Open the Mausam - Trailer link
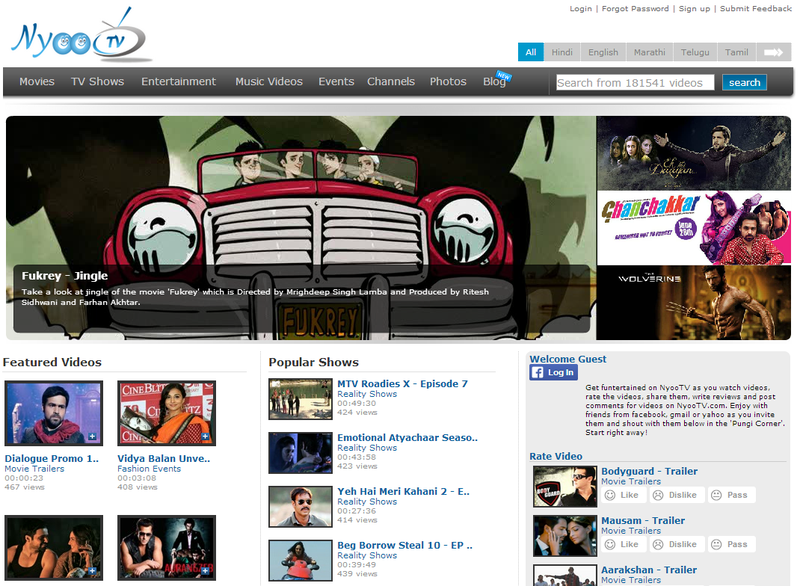The height and width of the screenshot is (586, 800). [643, 521]
